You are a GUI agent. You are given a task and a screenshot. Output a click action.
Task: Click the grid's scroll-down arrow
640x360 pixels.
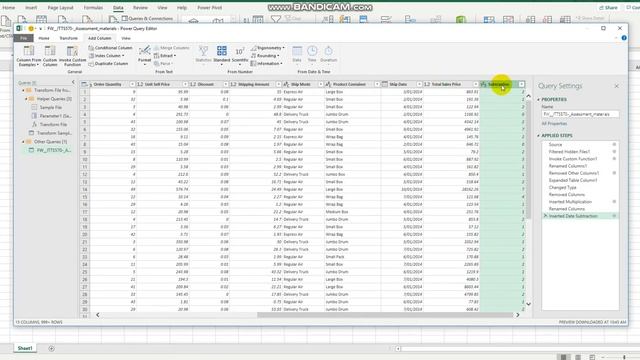[528, 304]
